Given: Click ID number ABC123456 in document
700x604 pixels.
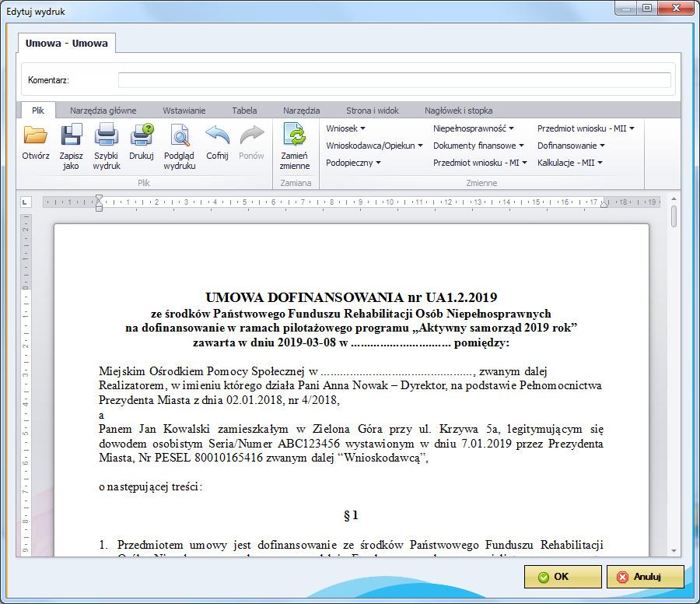Looking at the screenshot, I should (x=309, y=444).
